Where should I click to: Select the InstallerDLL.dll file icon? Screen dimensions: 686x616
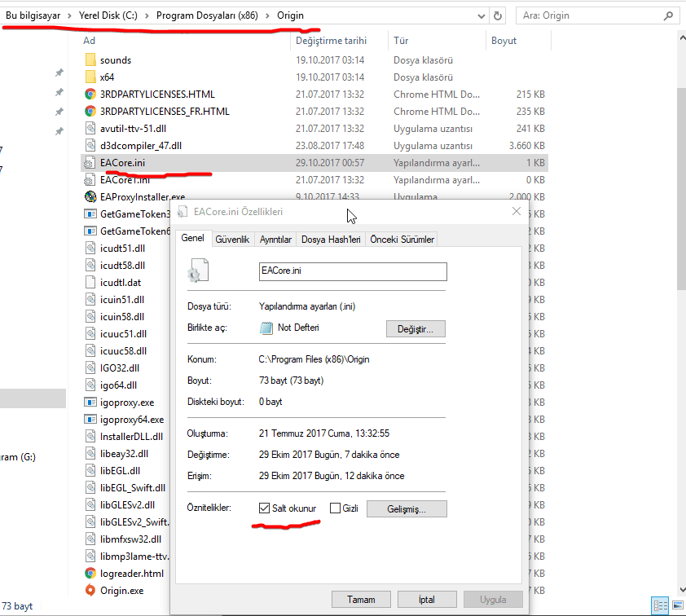coord(90,436)
